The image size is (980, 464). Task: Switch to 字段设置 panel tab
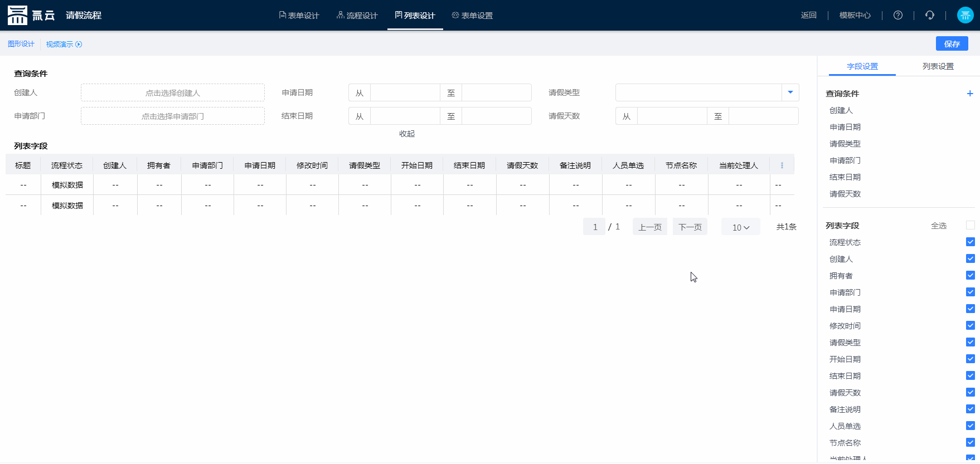862,66
